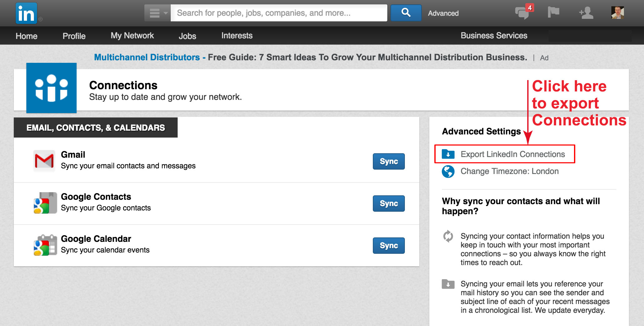Click the timezone globe icon
Image resolution: width=644 pixels, height=326 pixels.
(x=448, y=171)
